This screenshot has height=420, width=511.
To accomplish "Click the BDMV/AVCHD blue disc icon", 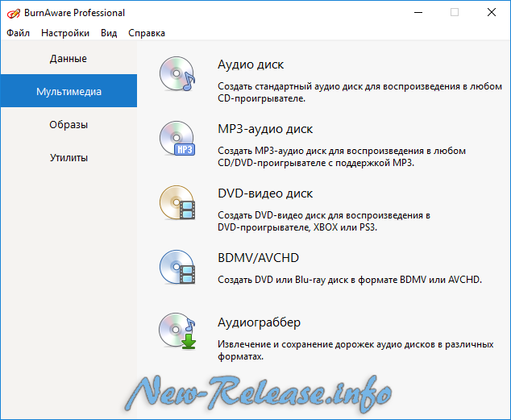I will click(177, 267).
